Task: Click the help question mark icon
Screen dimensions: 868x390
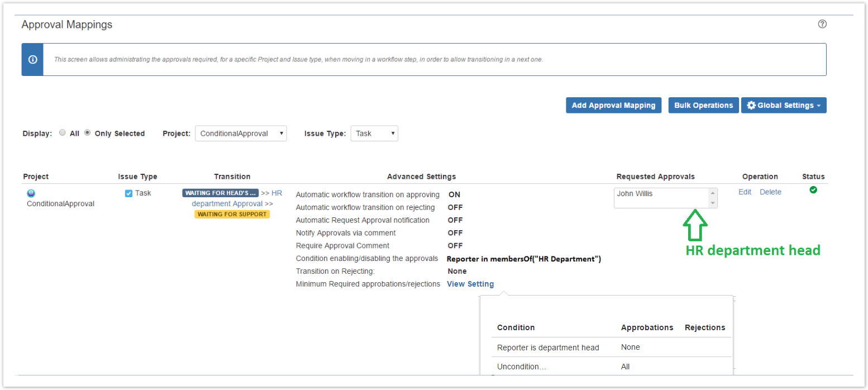Action: point(822,24)
